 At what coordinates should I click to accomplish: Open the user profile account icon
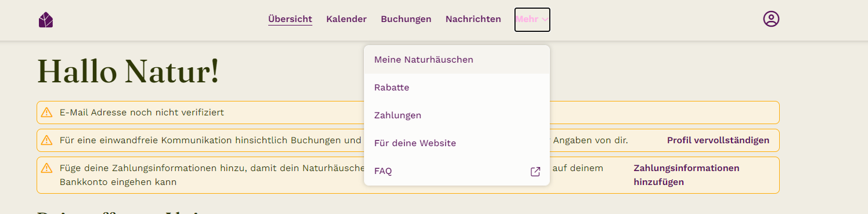tap(771, 19)
